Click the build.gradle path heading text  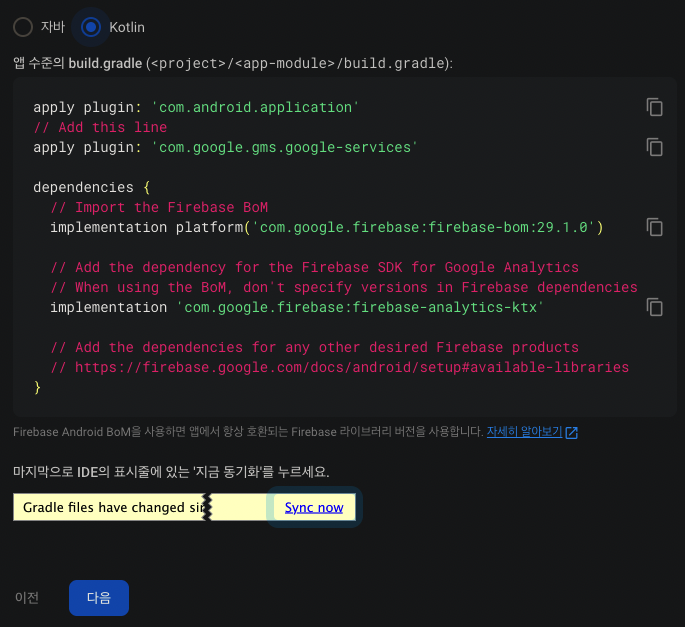pos(233,63)
